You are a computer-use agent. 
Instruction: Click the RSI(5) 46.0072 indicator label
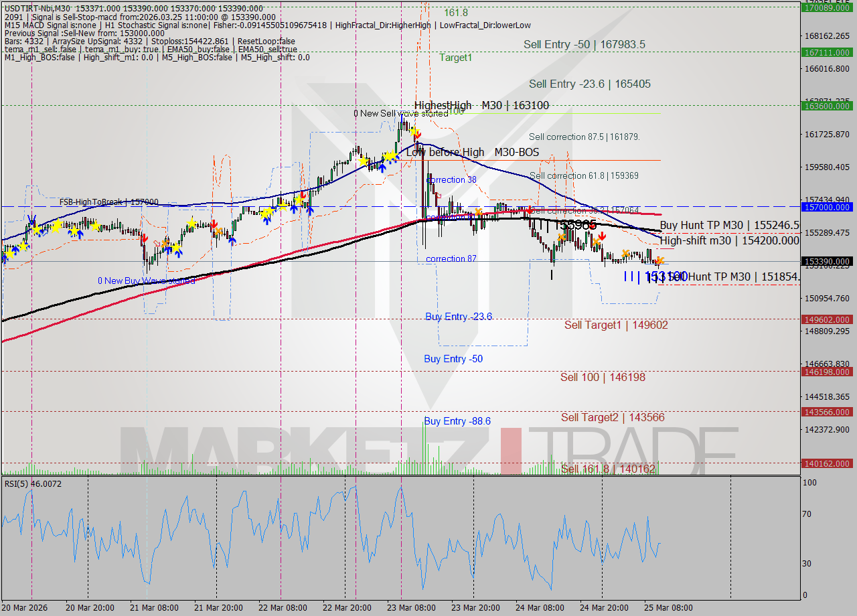32,483
